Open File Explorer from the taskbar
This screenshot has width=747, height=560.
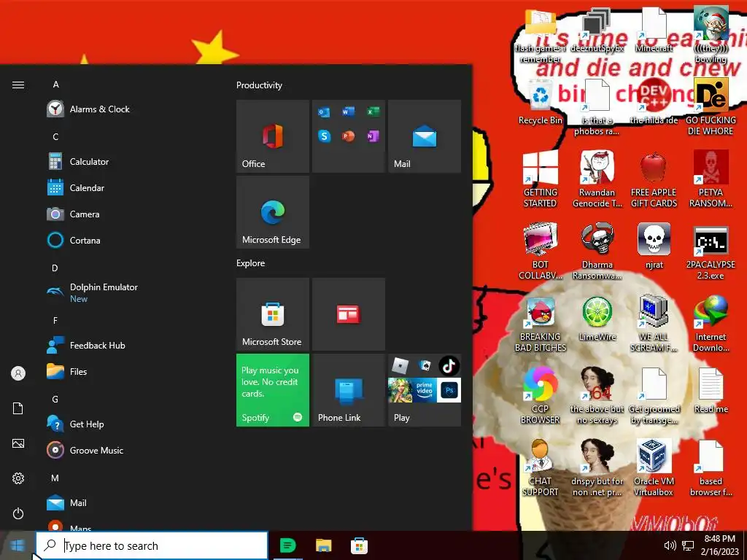pos(323,545)
